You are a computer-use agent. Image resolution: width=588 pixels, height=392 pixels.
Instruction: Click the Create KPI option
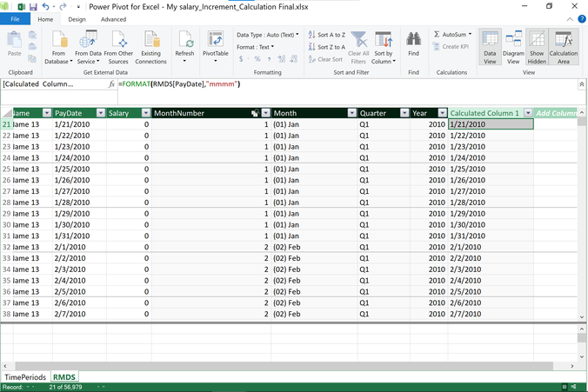pyautogui.click(x=451, y=46)
